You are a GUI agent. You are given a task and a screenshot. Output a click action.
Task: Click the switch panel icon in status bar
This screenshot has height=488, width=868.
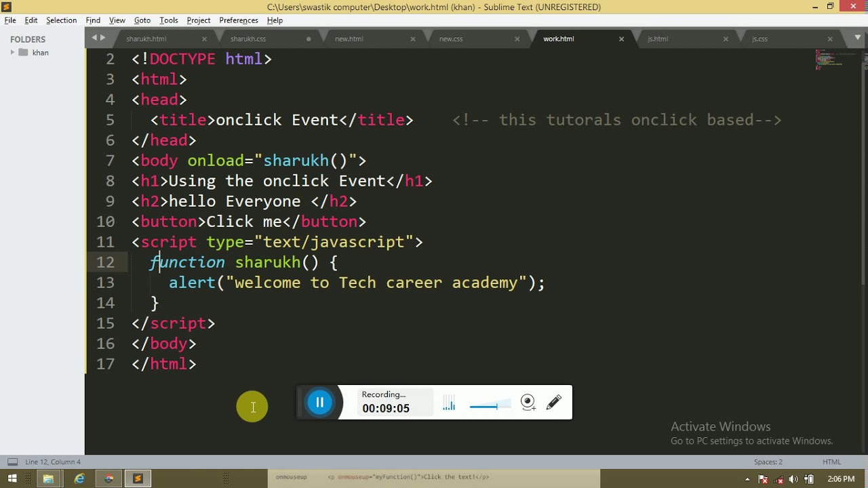point(12,462)
